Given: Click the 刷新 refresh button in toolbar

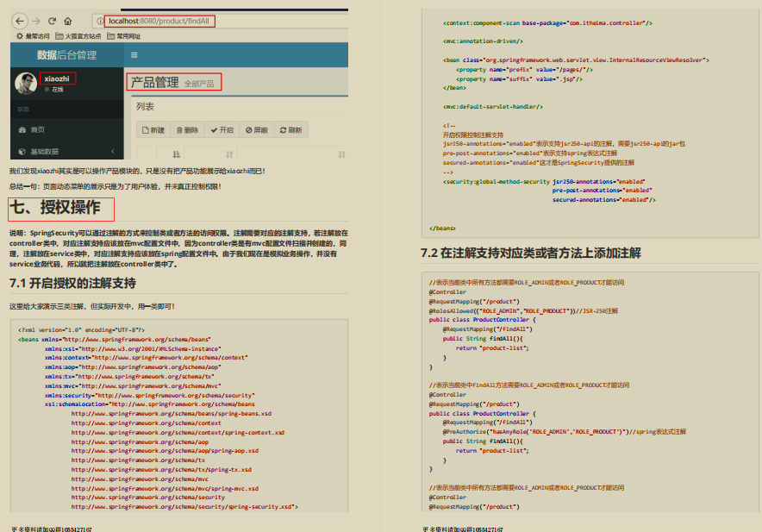Looking at the screenshot, I should [x=290, y=130].
